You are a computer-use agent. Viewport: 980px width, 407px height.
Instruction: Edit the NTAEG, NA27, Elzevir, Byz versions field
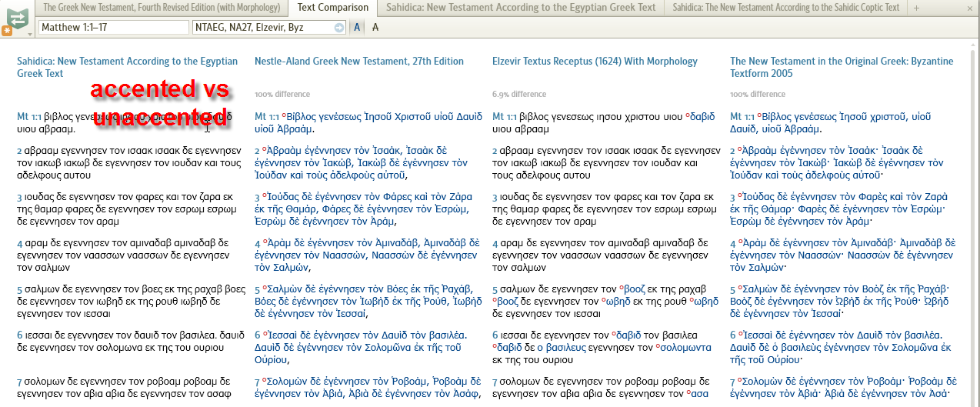point(270,28)
